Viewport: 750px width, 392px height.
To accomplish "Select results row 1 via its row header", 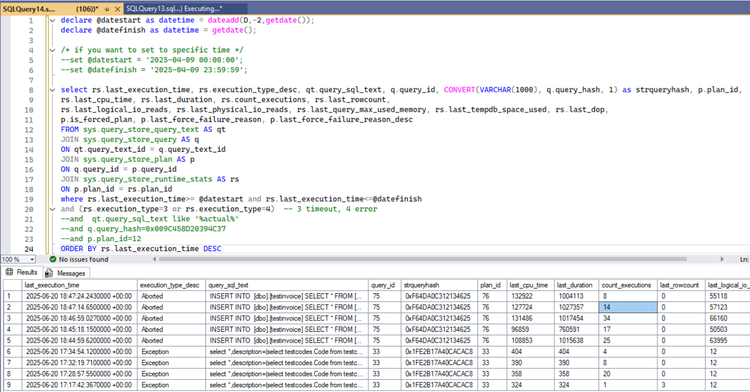I will (x=13, y=296).
